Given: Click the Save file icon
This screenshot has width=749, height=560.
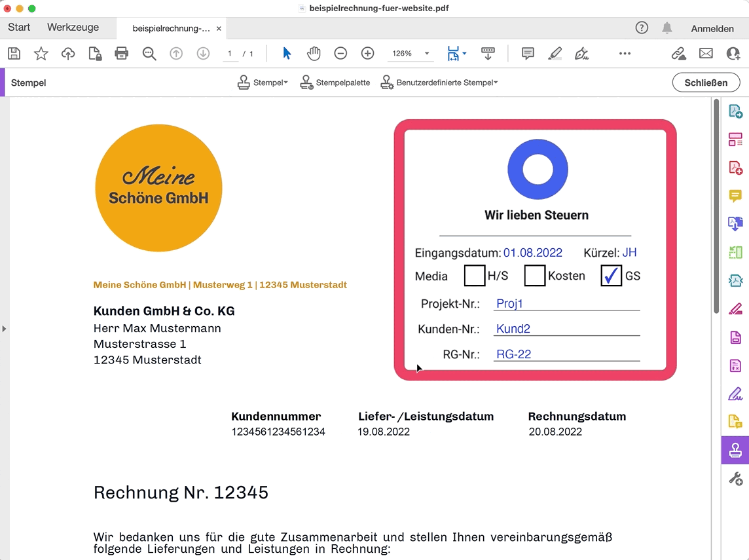Looking at the screenshot, I should [14, 54].
